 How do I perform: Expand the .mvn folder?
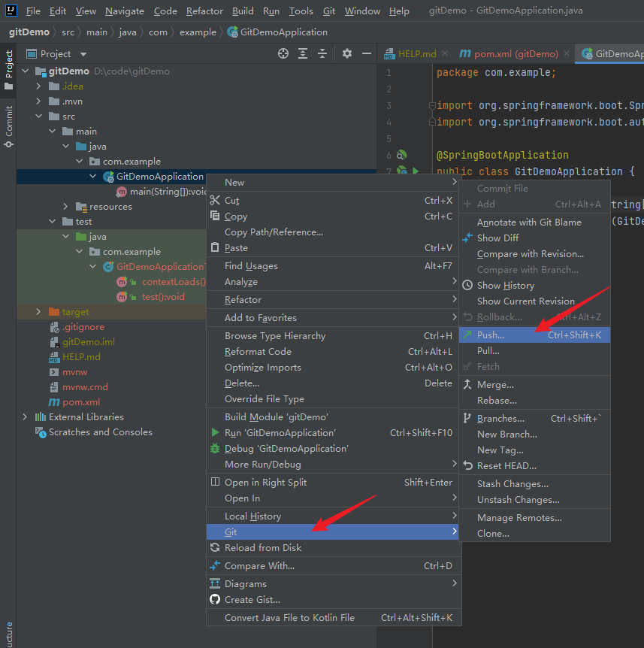pos(38,101)
